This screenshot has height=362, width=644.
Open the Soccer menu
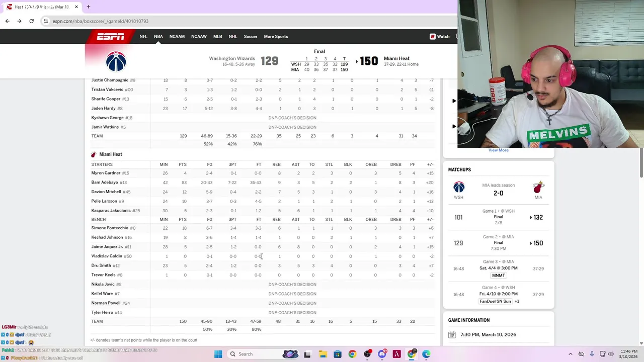[251, 37]
